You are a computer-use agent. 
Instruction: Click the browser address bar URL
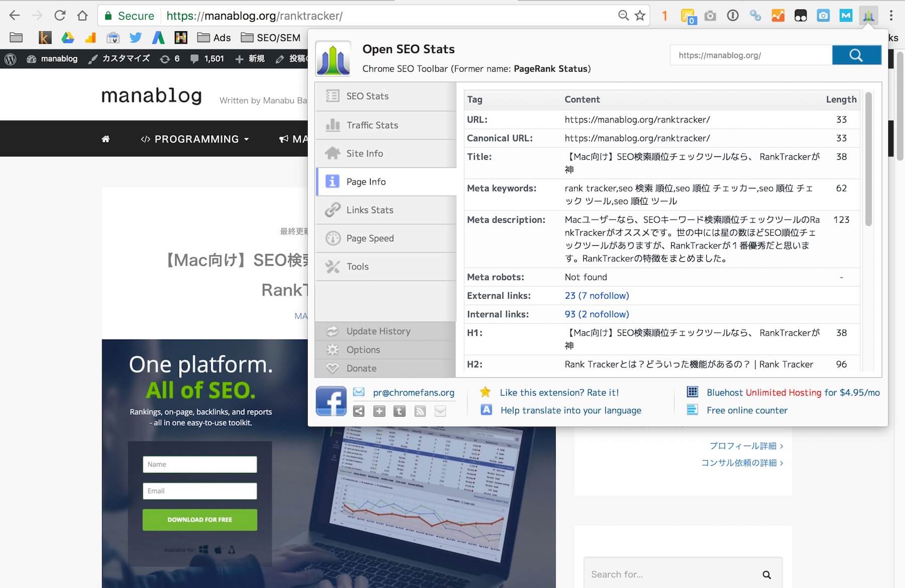tap(254, 16)
